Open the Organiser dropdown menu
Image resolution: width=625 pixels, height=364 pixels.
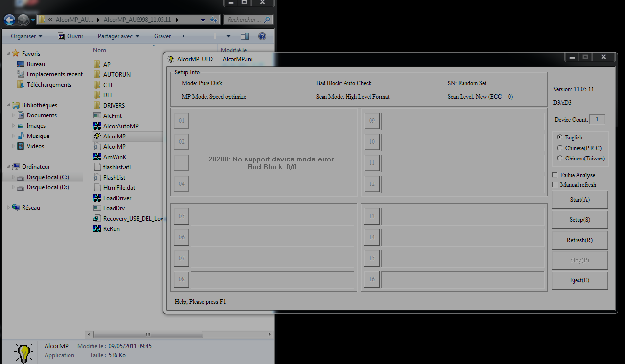26,36
